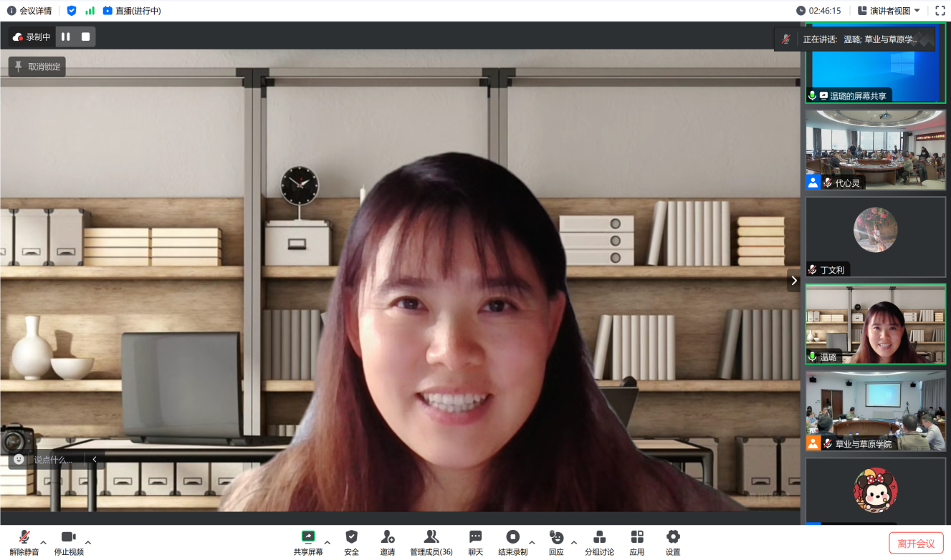
Task: Click the muted mic icon in 正在讲话 bar
Action: 786,39
